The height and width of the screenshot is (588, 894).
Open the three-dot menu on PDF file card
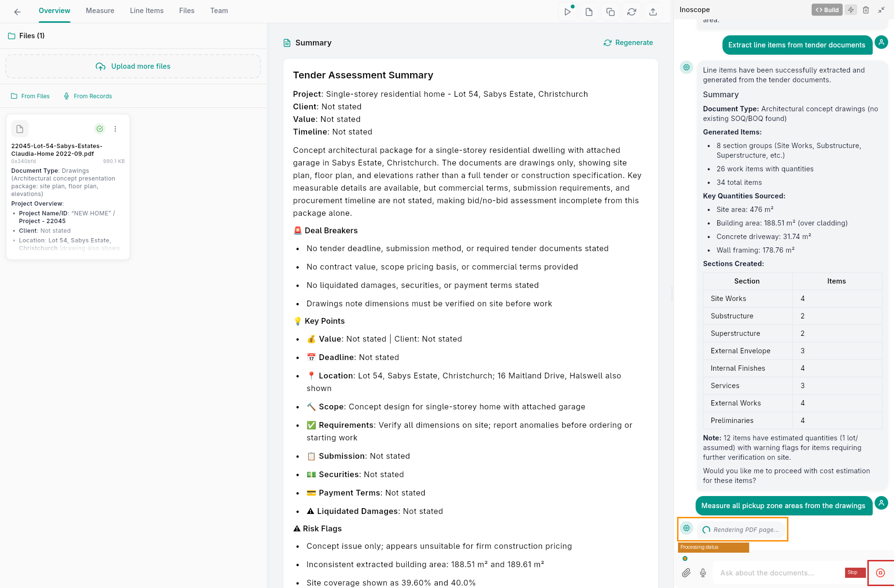115,129
